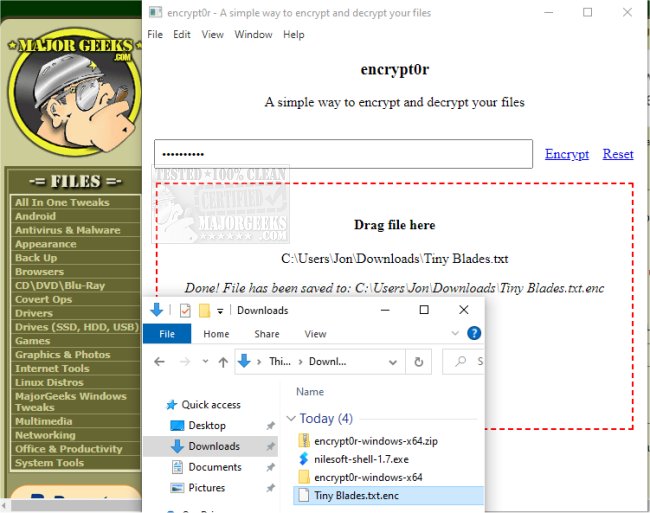This screenshot has height=513, width=650.
Task: Click the nilesoft shell exe icon
Action: [x=304, y=459]
